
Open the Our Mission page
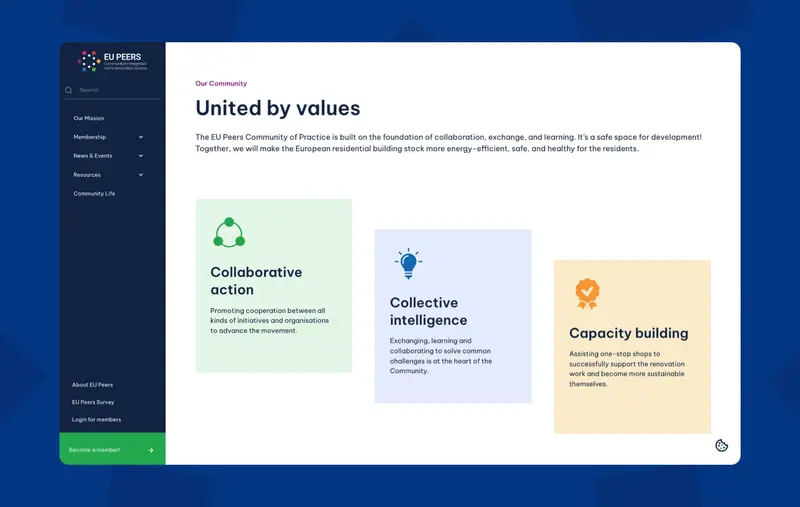click(89, 118)
